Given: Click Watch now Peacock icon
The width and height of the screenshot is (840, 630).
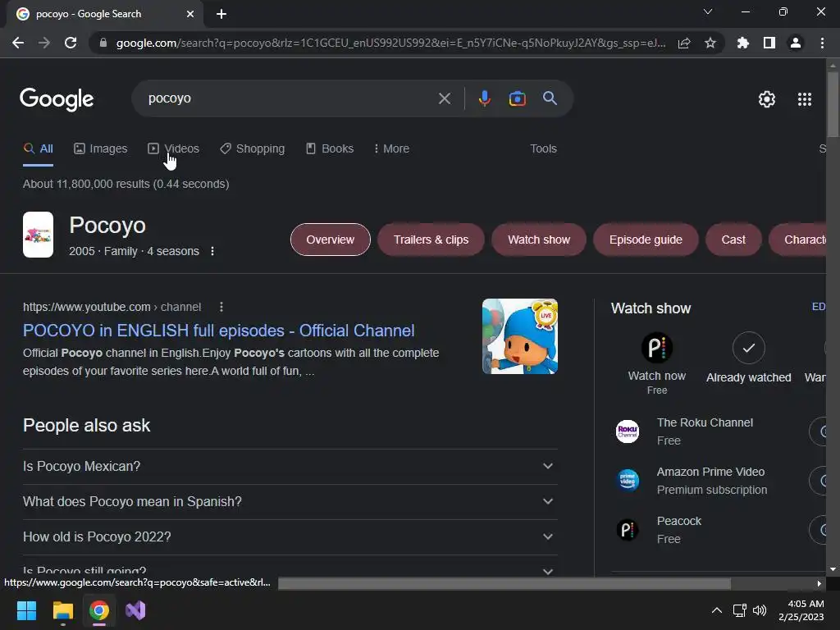Looking at the screenshot, I should point(657,348).
